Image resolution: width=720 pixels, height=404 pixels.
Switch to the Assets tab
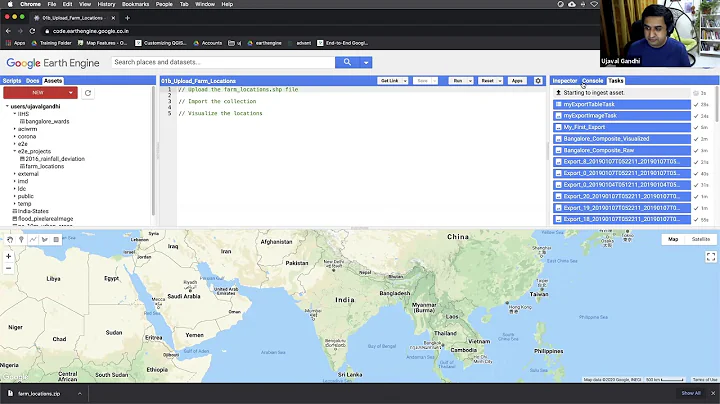53,81
